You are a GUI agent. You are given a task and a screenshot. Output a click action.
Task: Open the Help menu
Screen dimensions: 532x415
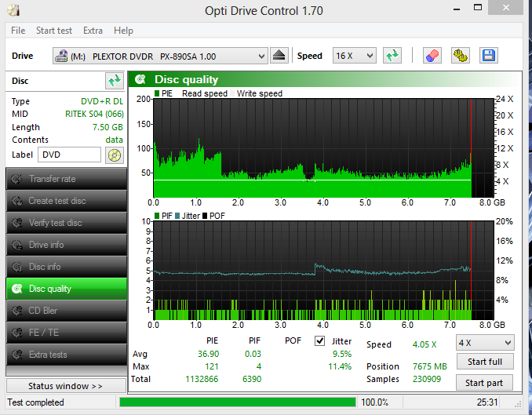[x=123, y=31]
